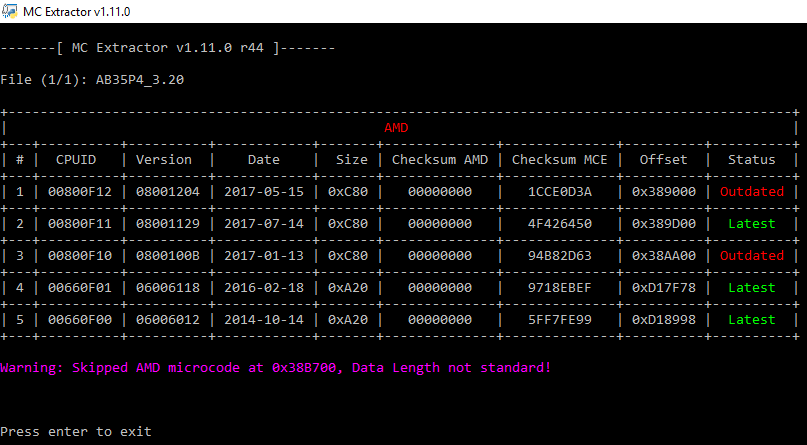807x445 pixels.
Task: Click the Outdated status for CPUID 00800F10
Action: 751,255
